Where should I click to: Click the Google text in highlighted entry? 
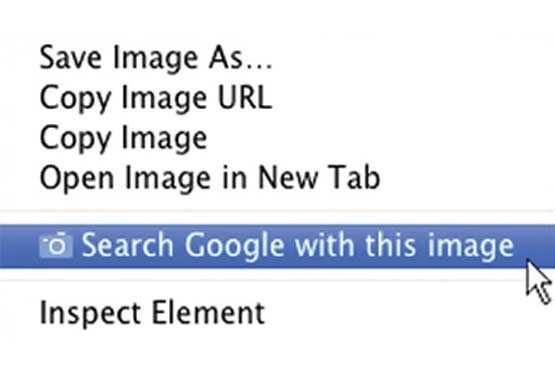(x=235, y=246)
